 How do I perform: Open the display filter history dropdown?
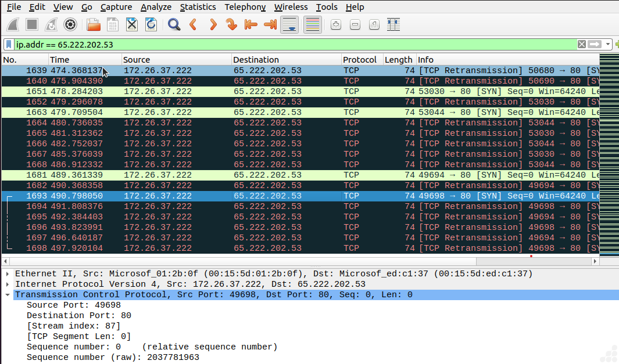pyautogui.click(x=608, y=44)
